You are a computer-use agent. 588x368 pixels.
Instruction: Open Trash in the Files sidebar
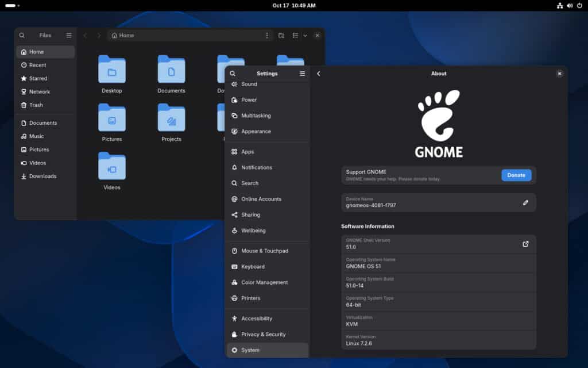[x=45, y=105]
